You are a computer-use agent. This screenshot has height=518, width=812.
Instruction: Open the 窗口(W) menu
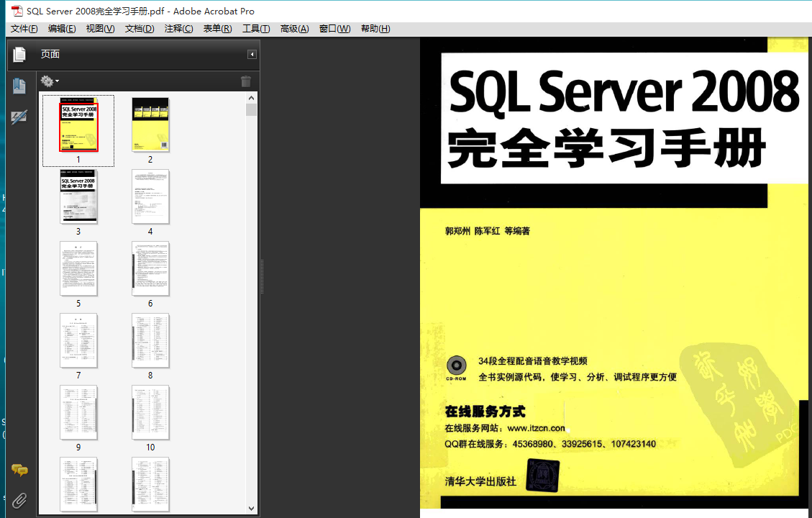[x=334, y=29]
